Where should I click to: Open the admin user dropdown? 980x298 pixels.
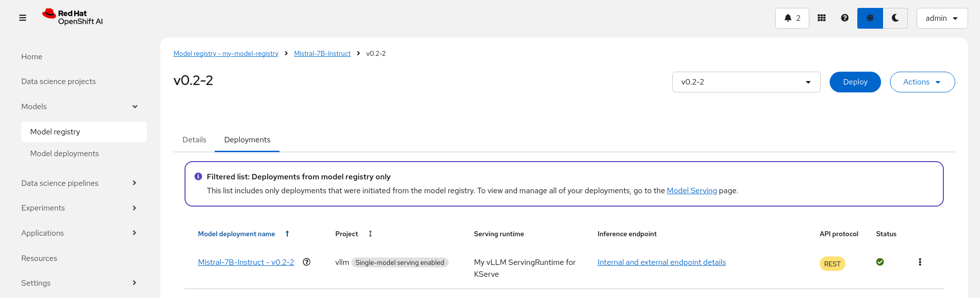click(x=942, y=18)
